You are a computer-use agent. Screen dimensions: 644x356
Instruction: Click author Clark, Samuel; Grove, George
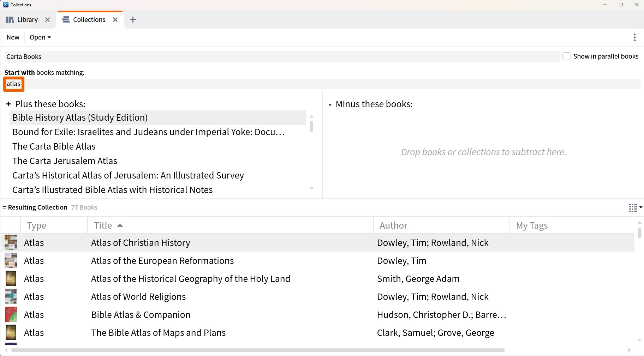435,333
